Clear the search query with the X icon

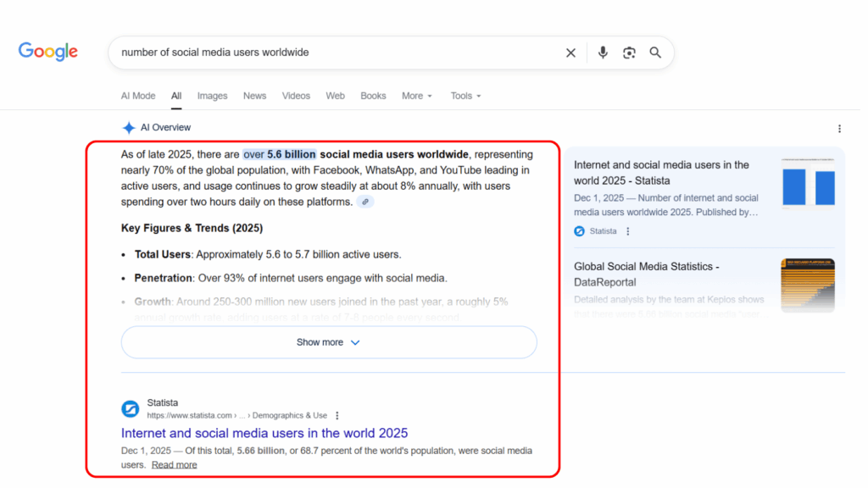pos(570,53)
